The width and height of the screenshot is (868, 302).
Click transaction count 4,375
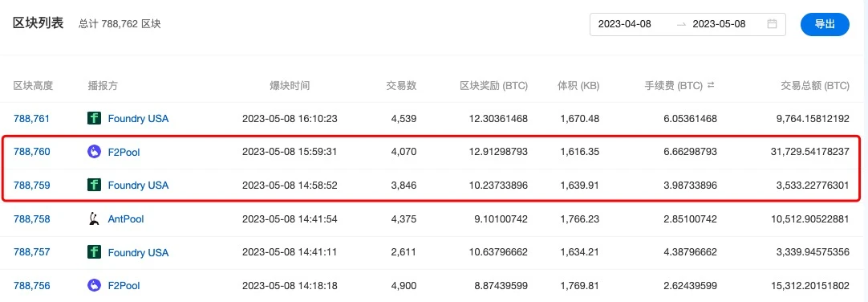404,219
